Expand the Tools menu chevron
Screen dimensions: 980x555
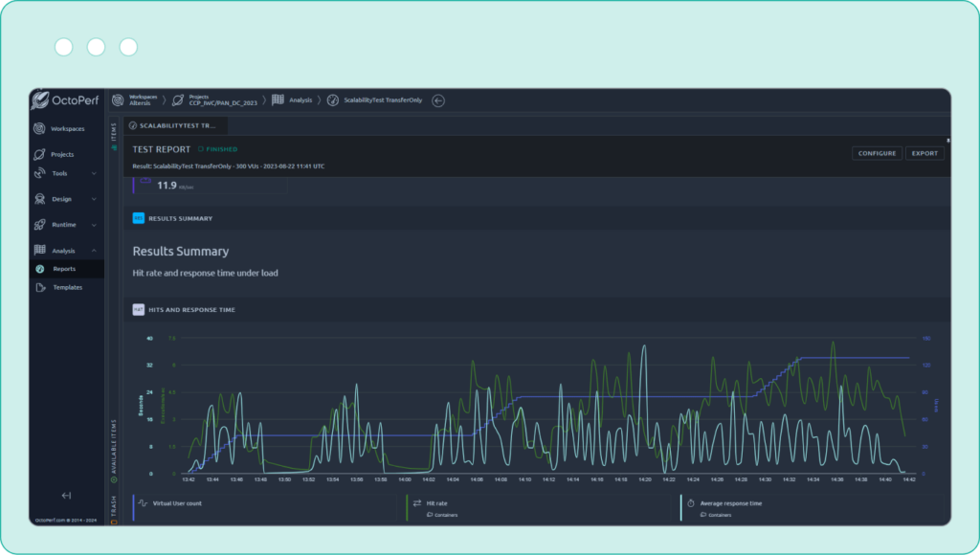click(94, 173)
